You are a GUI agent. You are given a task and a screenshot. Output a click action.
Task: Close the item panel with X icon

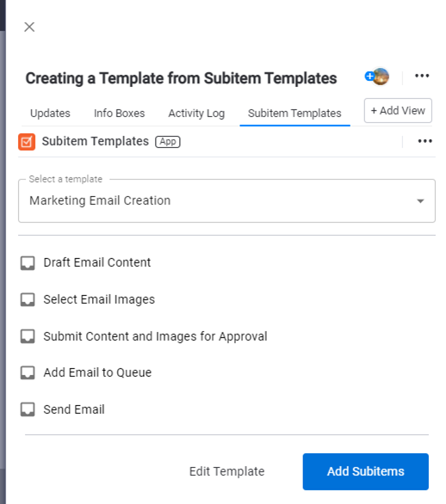tap(29, 27)
